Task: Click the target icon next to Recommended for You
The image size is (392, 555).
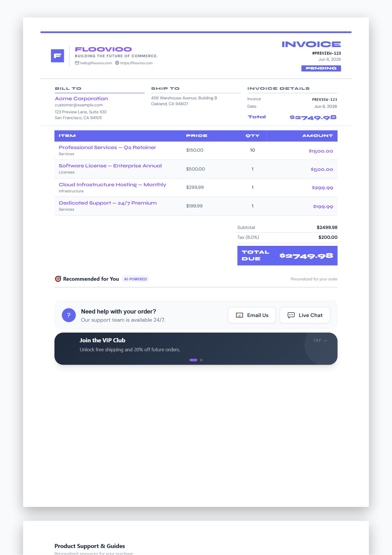Action: coord(58,279)
